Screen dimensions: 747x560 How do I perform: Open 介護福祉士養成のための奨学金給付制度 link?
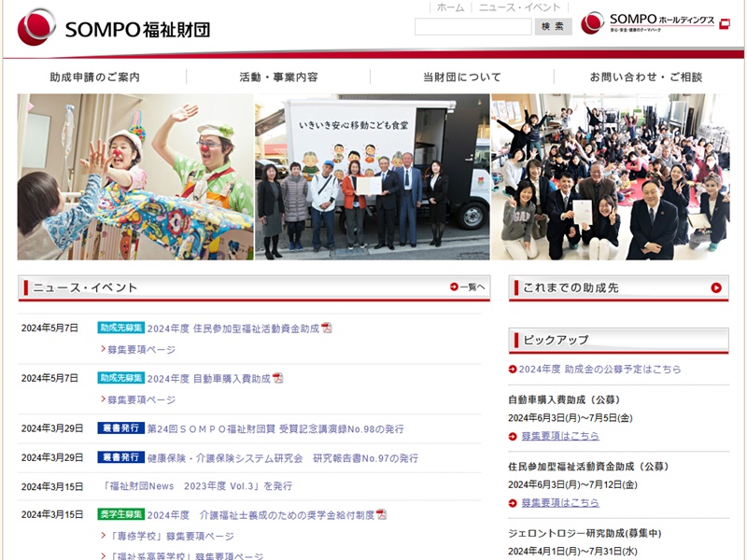coord(261,515)
